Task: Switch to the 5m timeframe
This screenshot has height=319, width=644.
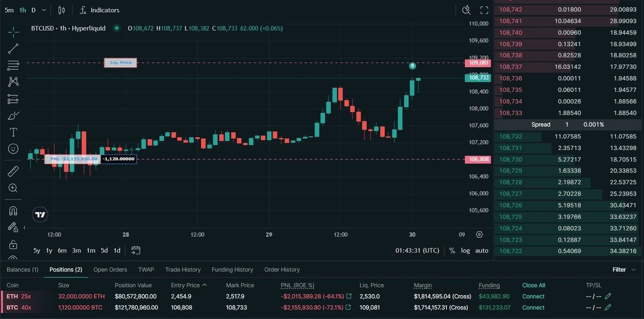Action: pos(9,10)
